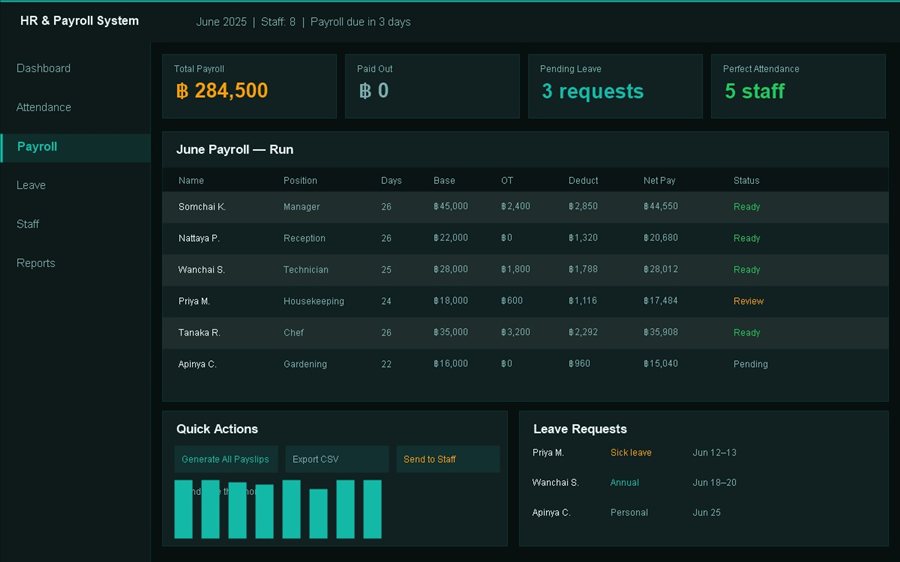
Task: Click the Gardening position cell
Action: pyautogui.click(x=305, y=365)
